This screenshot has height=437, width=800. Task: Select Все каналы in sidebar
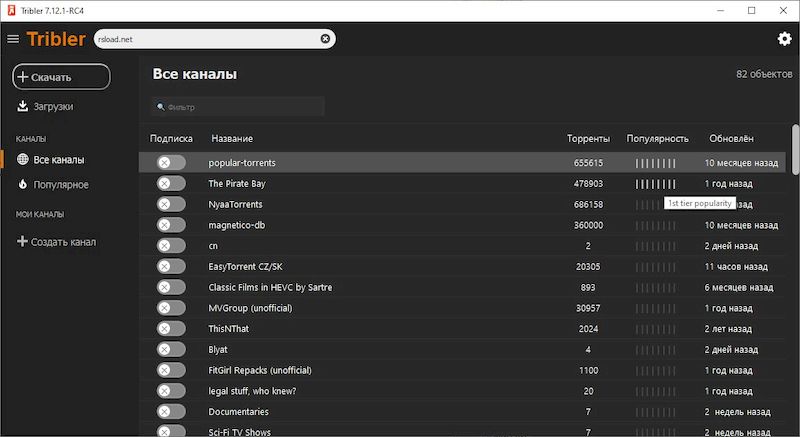(x=59, y=160)
